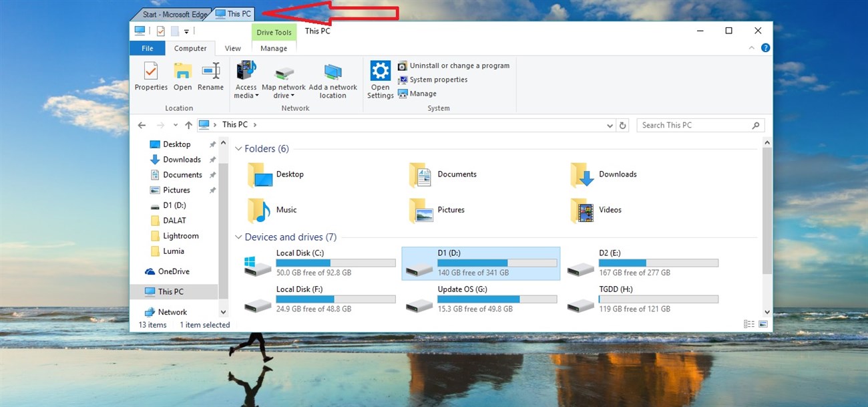Unpin Desktop from Quick access
868x407 pixels.
coord(212,144)
